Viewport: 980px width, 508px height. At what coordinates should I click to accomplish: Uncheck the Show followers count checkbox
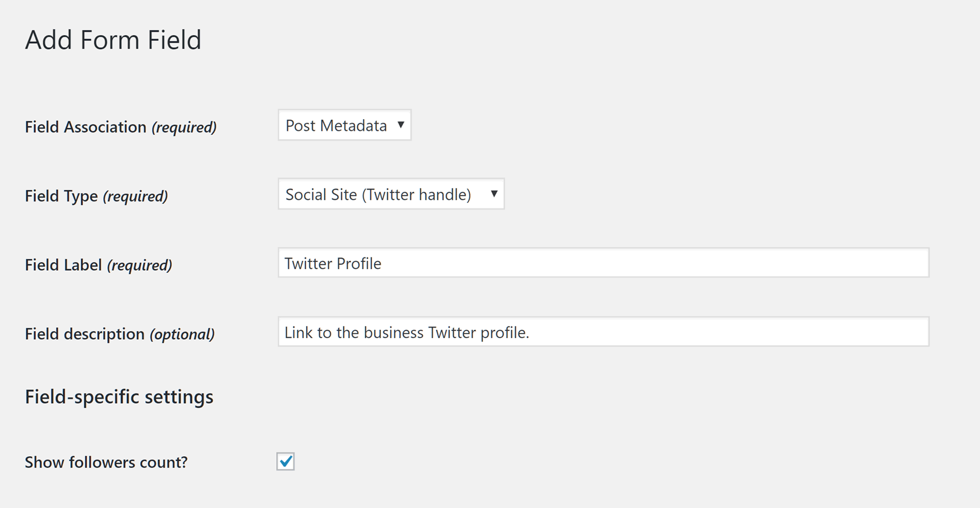click(285, 461)
